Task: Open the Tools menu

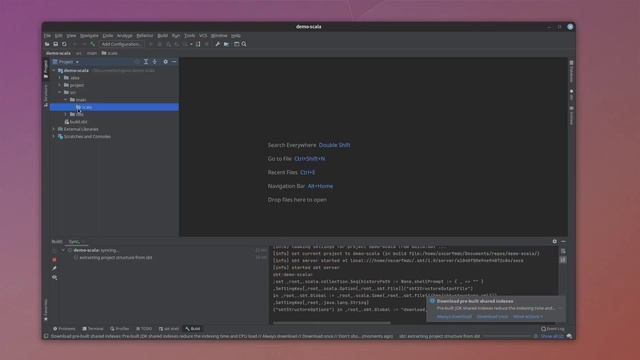Action: [189, 36]
